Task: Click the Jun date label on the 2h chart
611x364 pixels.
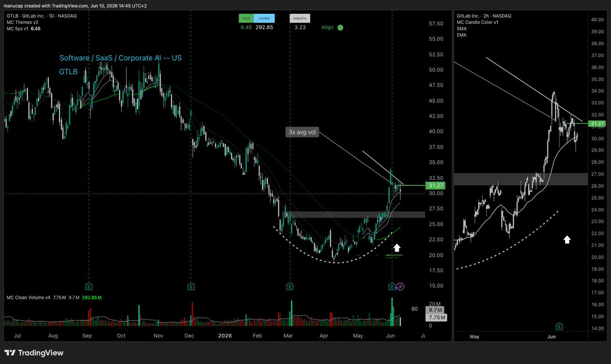Action: 551,337
